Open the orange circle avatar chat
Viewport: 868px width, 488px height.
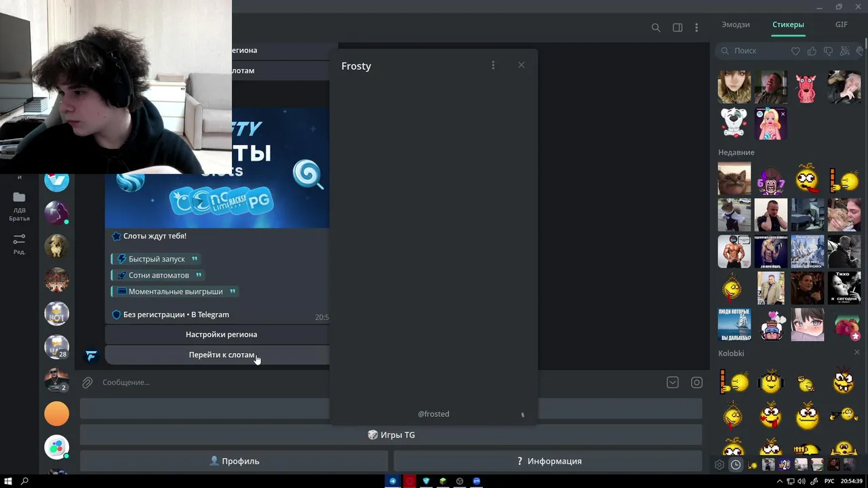[57, 413]
